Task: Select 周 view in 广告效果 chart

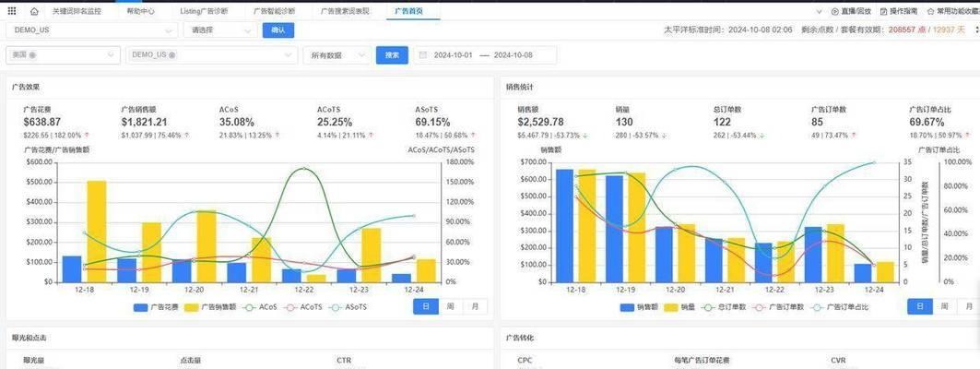Action: [451, 306]
